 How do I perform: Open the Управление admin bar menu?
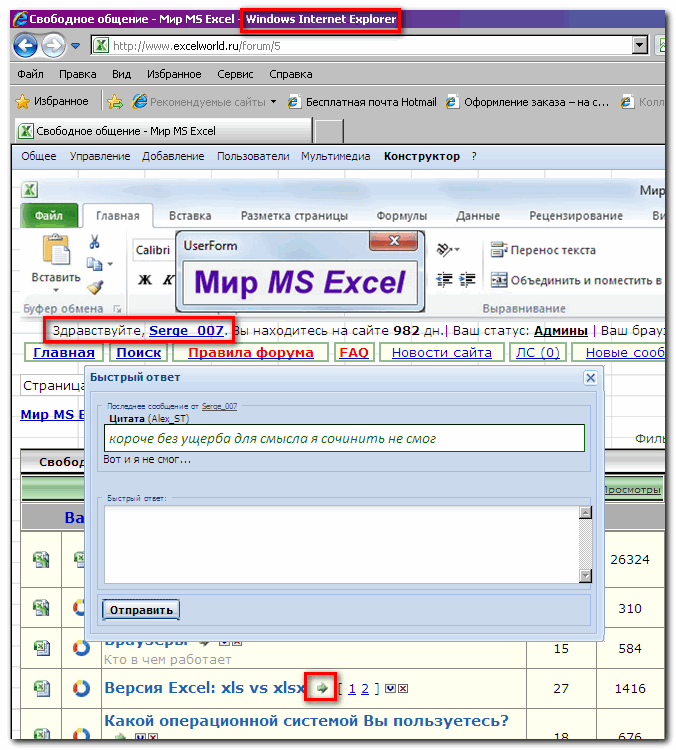(100, 156)
